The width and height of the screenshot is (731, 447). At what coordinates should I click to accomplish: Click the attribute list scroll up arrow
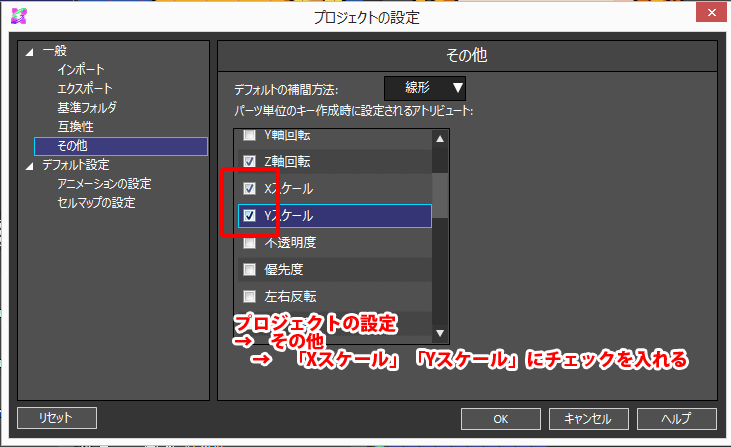click(x=440, y=138)
